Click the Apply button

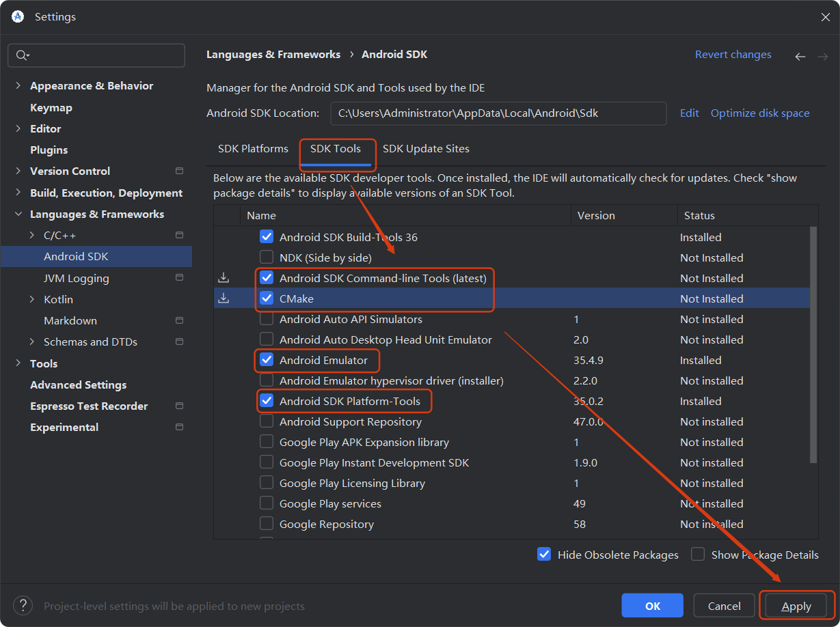click(796, 606)
